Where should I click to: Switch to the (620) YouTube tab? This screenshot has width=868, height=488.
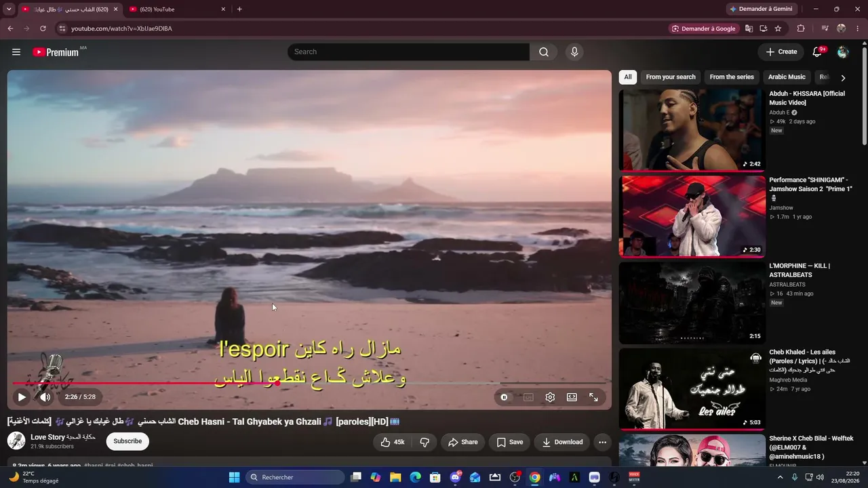pos(177,9)
